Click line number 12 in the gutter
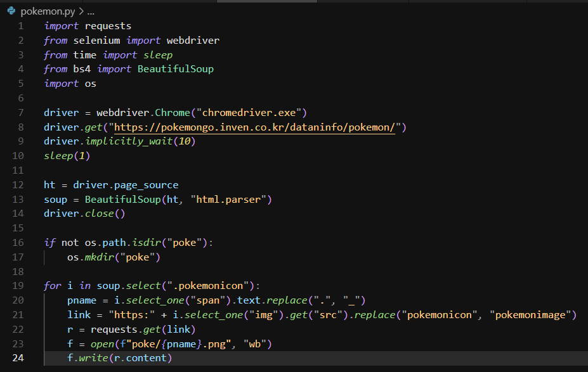Image resolution: width=588 pixels, height=372 pixels. [x=18, y=185]
